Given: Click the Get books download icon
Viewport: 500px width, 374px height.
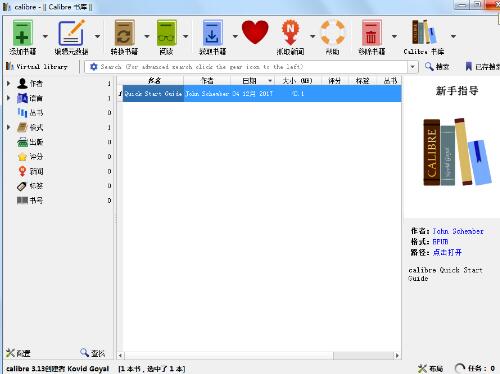Looking at the screenshot, I should point(212,33).
